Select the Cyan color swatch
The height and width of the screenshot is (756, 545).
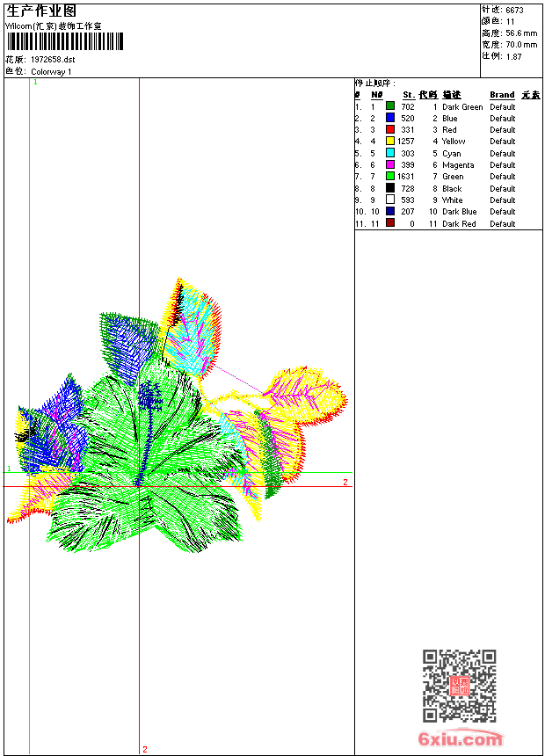tap(390, 153)
